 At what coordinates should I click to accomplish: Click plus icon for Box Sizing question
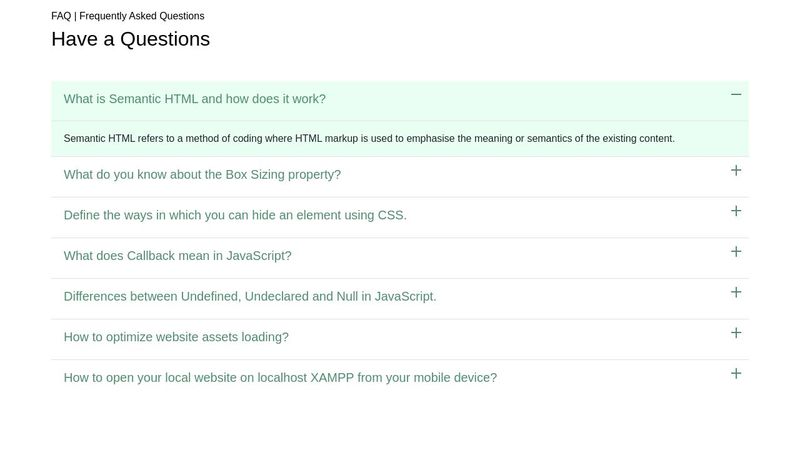coord(736,170)
